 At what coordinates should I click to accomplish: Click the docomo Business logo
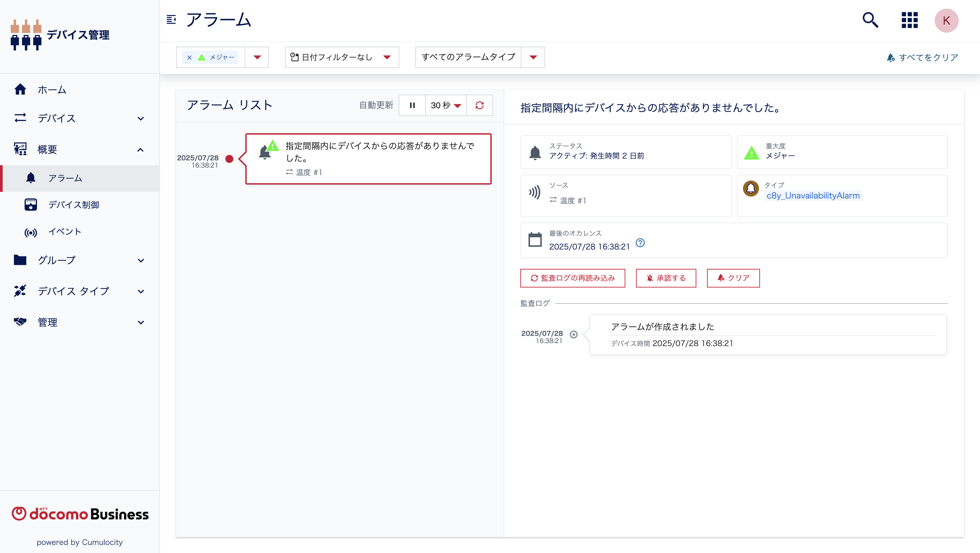coord(80,514)
